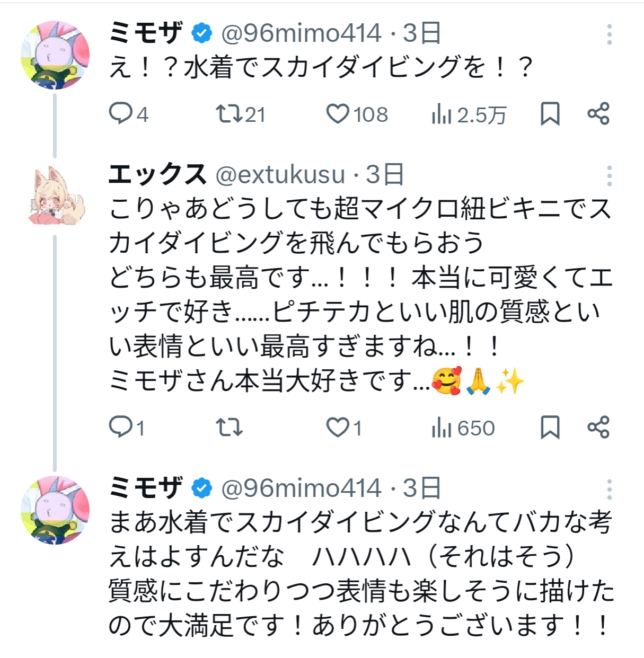The width and height of the screenshot is (644, 658).
Task: Share the first ミモザ tweet
Action: pyautogui.click(x=598, y=114)
